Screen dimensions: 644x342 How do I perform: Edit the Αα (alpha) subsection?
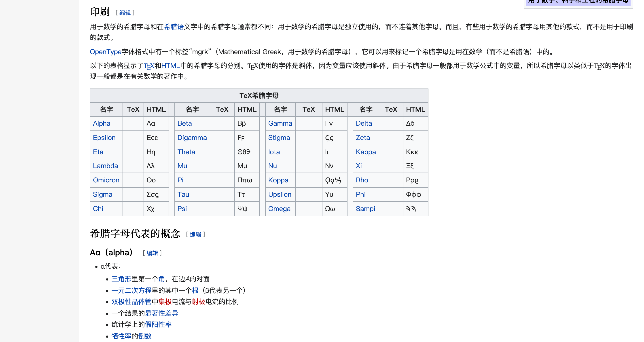pos(152,253)
